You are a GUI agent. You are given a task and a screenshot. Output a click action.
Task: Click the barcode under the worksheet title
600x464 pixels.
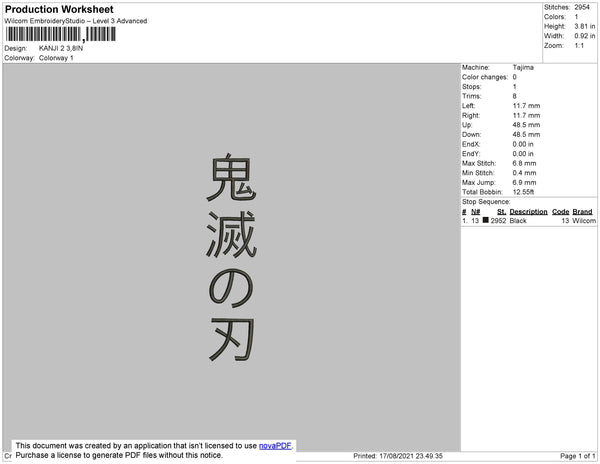point(60,34)
